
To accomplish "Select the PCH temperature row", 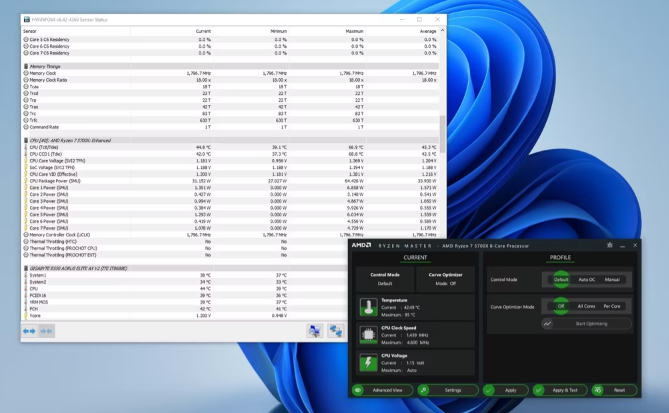I will tap(185, 309).
